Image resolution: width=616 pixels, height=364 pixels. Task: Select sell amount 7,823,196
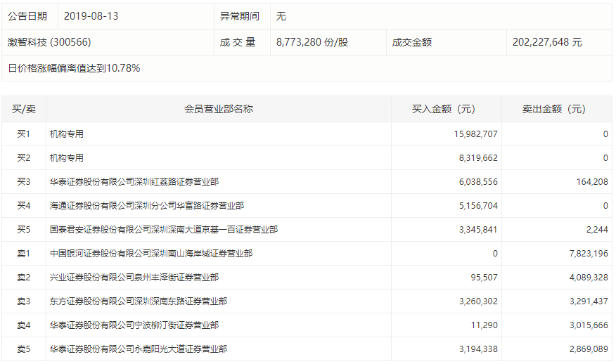pyautogui.click(x=589, y=253)
